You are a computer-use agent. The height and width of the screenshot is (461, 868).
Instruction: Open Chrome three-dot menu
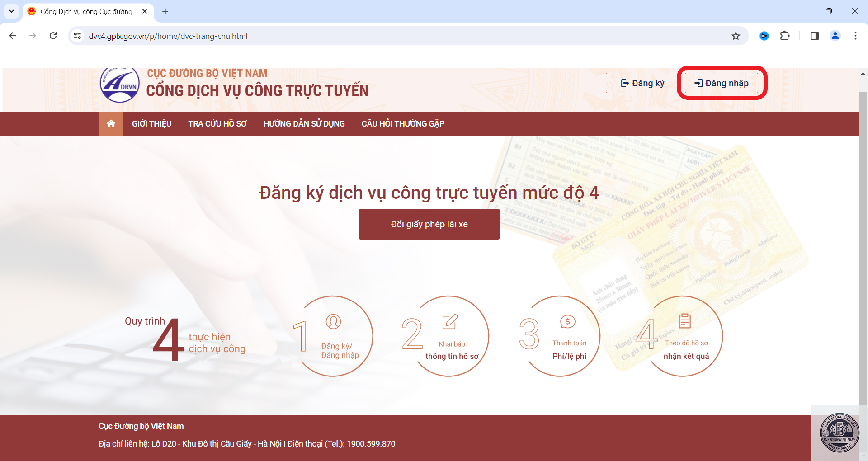(855, 36)
